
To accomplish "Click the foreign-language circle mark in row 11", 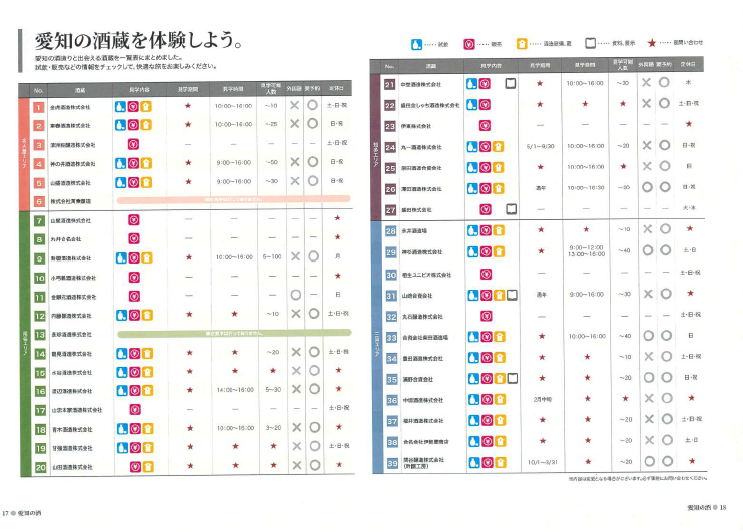I will pyautogui.click(x=296, y=295).
